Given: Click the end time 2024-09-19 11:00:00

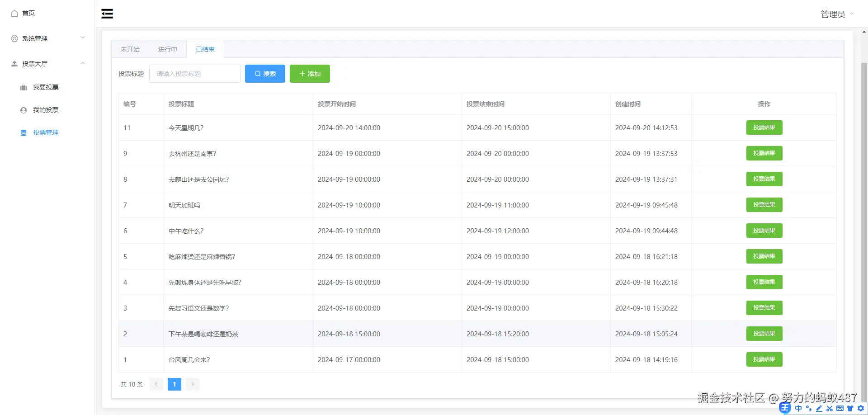Looking at the screenshot, I should [x=498, y=205].
